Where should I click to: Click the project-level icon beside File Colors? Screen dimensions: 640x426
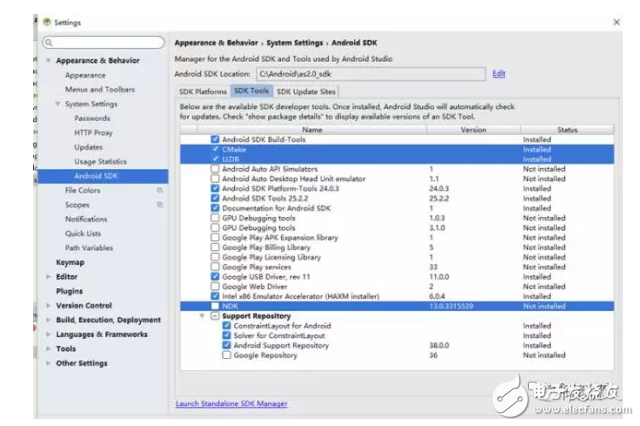[160, 190]
